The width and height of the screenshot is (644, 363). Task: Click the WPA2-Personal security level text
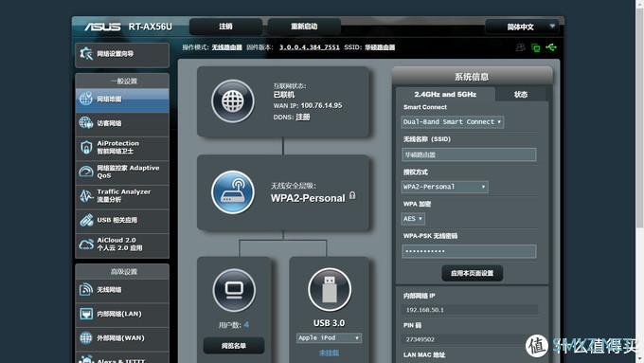click(308, 198)
